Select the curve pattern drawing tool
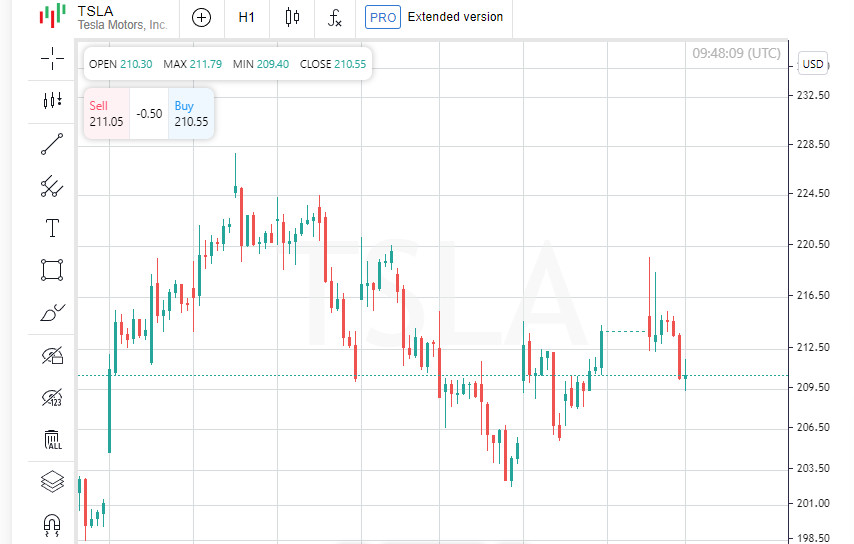 click(52, 313)
